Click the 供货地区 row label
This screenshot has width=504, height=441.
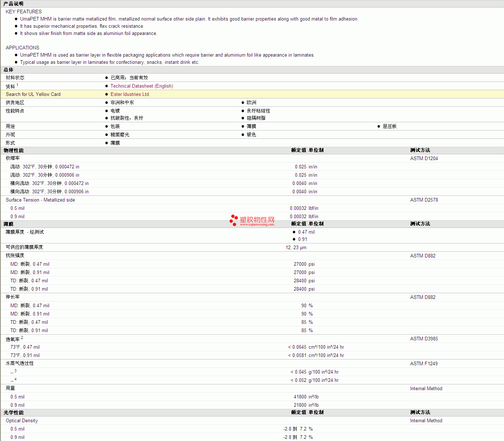pyautogui.click(x=15, y=103)
